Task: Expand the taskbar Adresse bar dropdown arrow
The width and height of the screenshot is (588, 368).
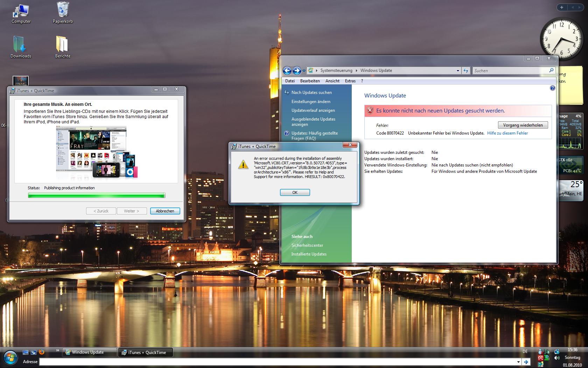Action: [x=518, y=362]
